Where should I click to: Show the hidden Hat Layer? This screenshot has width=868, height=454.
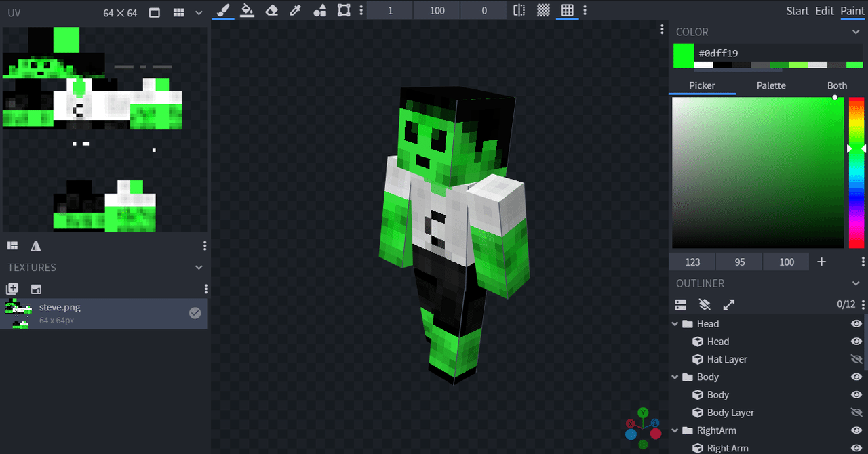click(856, 359)
